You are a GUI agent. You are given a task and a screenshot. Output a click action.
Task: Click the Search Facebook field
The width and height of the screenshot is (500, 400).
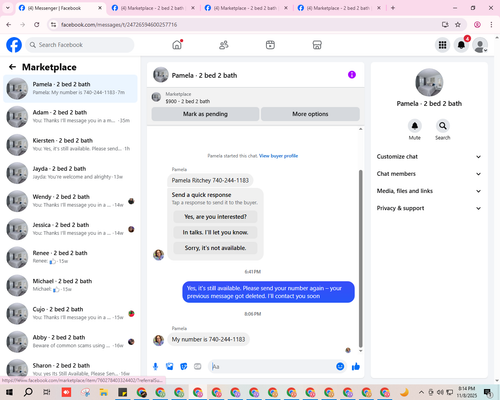click(80, 45)
